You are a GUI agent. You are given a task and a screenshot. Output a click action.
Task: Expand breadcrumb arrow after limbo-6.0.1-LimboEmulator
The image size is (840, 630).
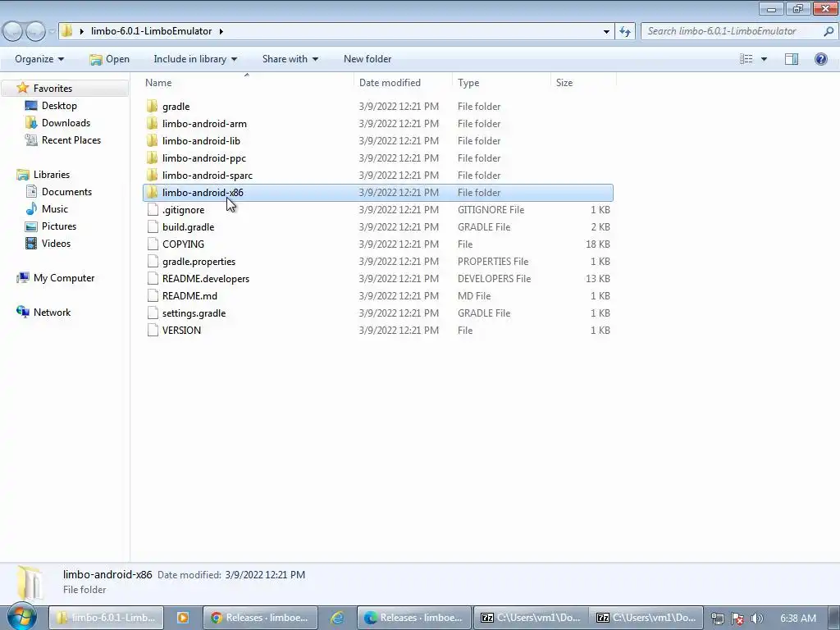pos(221,31)
